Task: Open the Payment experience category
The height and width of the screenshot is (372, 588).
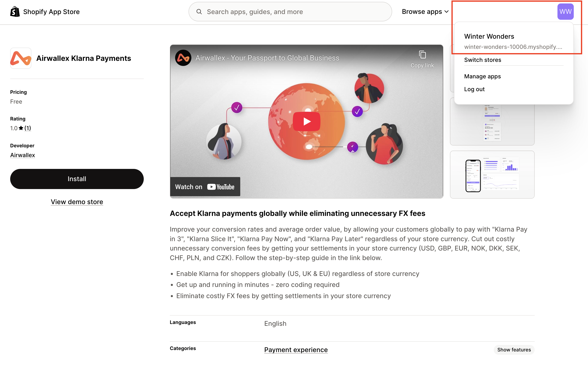Action: click(296, 350)
